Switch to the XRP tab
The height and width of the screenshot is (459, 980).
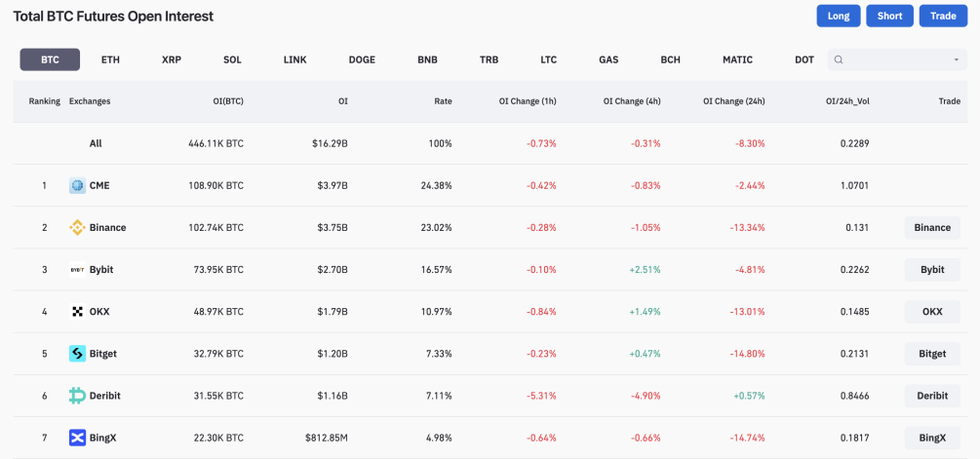pyautogui.click(x=172, y=60)
